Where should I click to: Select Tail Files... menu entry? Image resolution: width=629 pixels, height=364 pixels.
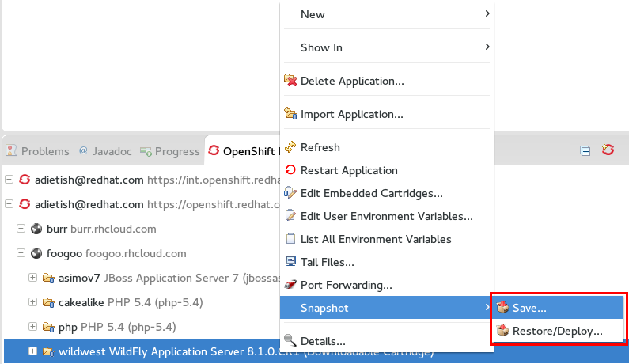tap(387, 262)
